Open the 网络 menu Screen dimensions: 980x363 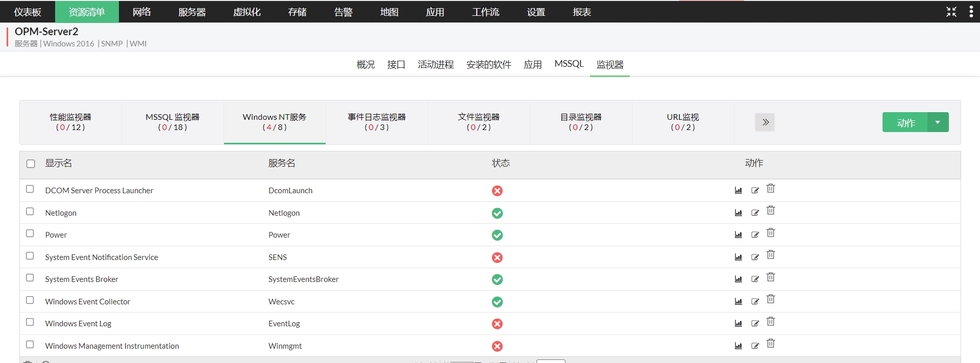point(142,12)
